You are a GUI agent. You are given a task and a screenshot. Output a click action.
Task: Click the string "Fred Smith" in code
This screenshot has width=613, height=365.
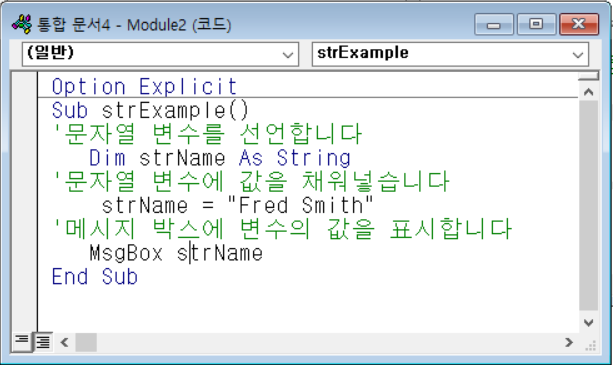pyautogui.click(x=300, y=205)
